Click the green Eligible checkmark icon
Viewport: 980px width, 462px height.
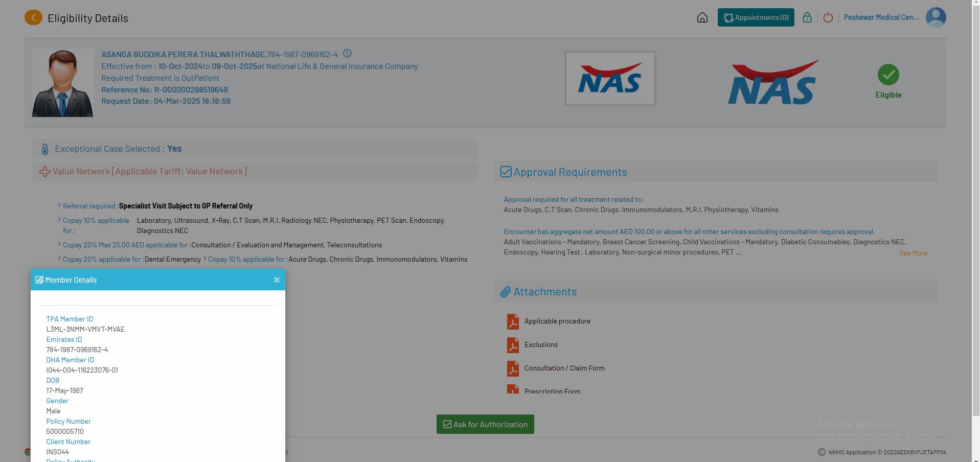coord(888,75)
